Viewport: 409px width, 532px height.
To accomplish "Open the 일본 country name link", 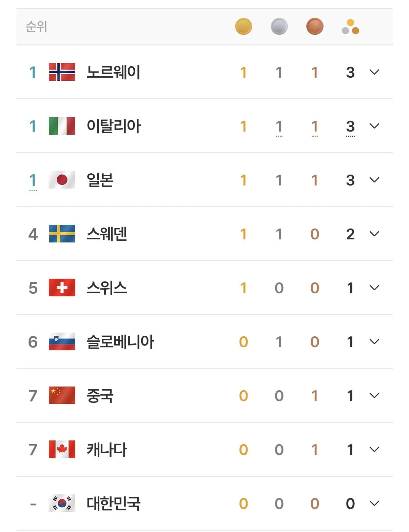I will point(100,180).
